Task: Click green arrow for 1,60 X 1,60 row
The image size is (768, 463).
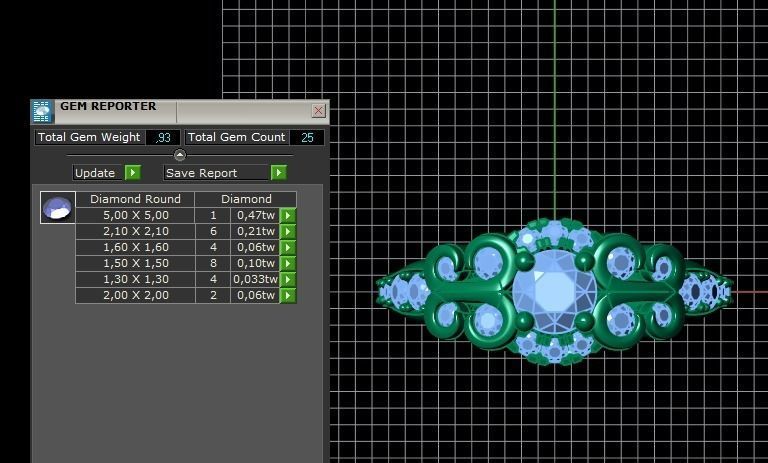Action: click(288, 247)
